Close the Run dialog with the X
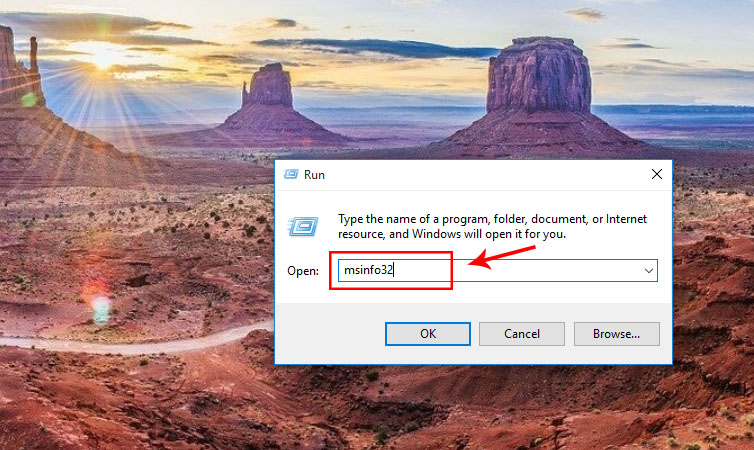 656,174
